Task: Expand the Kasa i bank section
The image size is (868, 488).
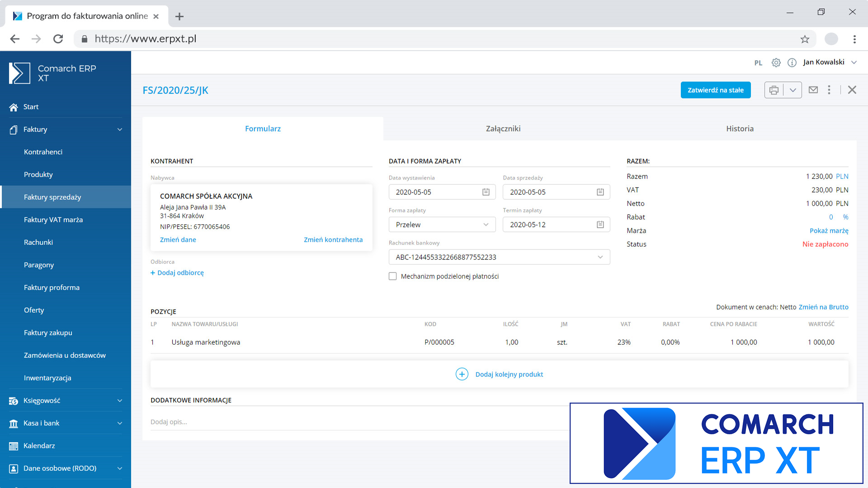Action: 120,423
